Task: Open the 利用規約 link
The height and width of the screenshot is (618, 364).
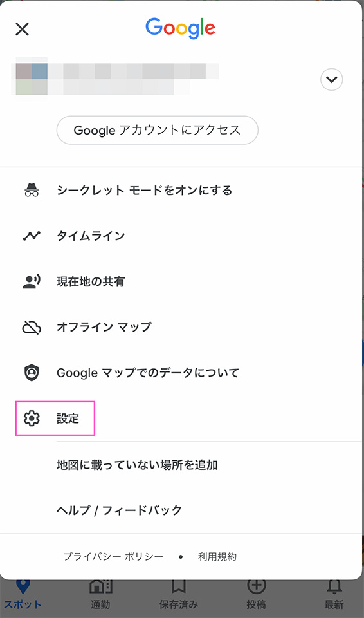Action: [217, 556]
